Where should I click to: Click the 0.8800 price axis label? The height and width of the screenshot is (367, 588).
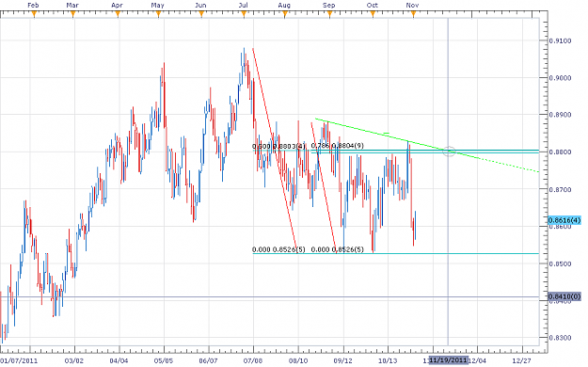pos(560,152)
